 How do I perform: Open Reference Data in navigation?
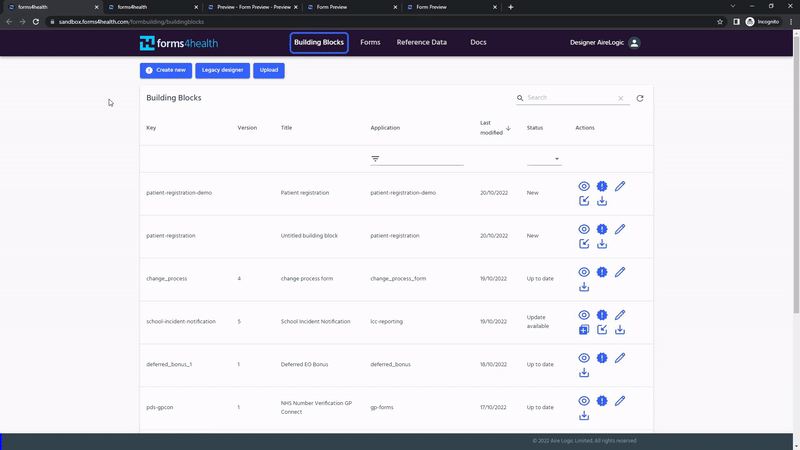click(x=421, y=42)
